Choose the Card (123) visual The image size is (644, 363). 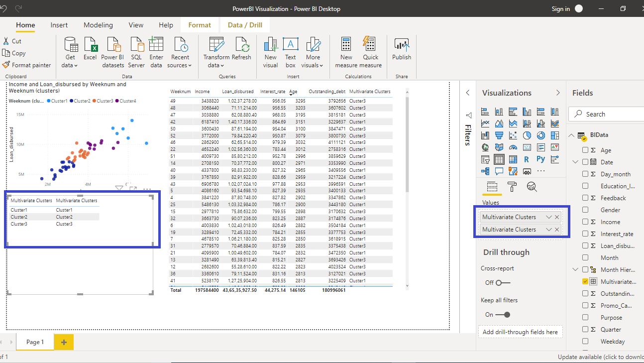(527, 147)
